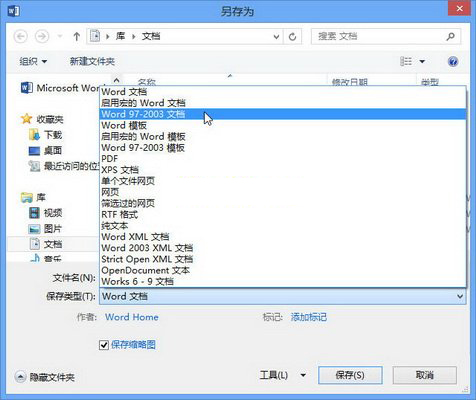
Task: Open recently visited places 最近访问的位置
Action: click(x=64, y=166)
